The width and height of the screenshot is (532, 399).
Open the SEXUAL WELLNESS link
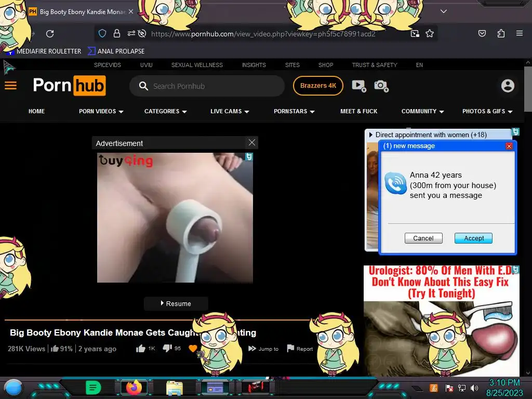197,65
